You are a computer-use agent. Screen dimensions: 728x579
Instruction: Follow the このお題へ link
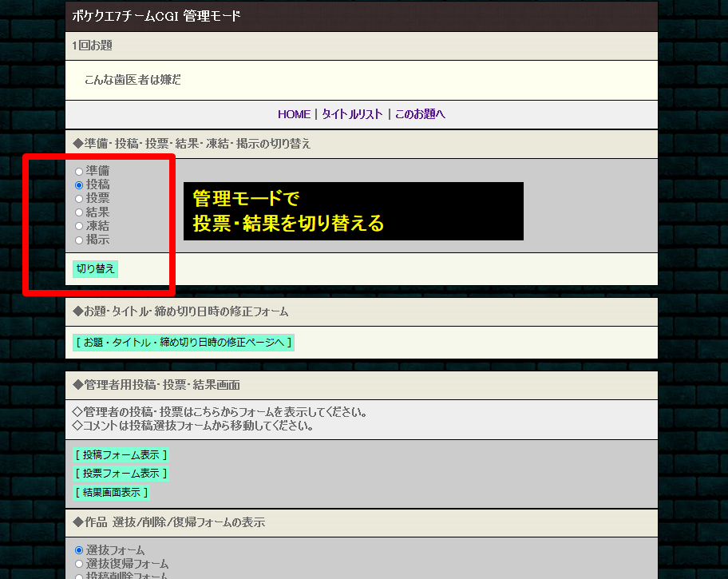420,114
